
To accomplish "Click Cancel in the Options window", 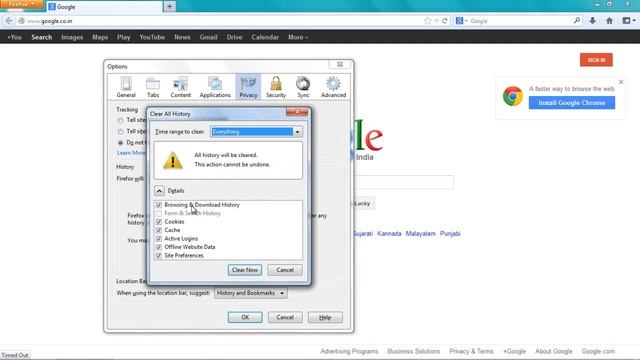I will [x=285, y=317].
